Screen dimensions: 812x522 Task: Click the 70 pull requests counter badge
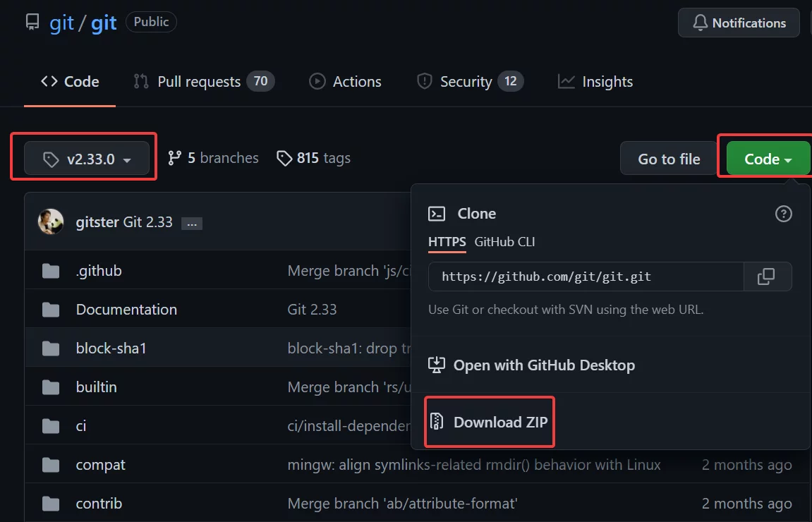(260, 81)
